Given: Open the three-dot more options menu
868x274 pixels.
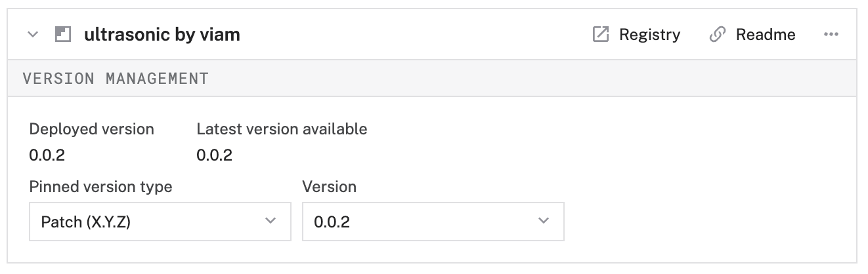Looking at the screenshot, I should point(831,35).
